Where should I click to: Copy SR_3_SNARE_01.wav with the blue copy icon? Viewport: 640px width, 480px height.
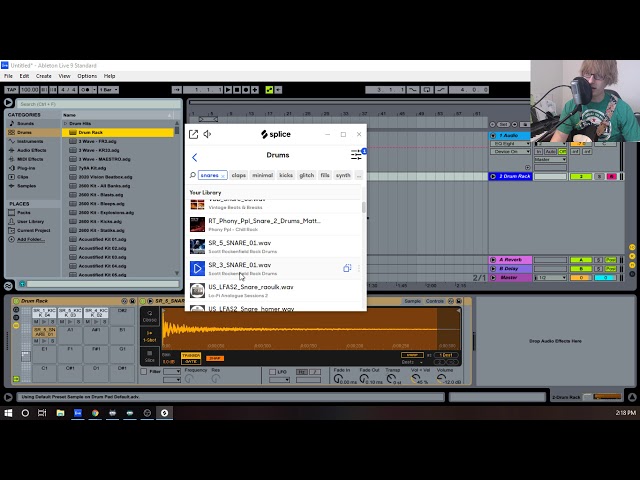pyautogui.click(x=347, y=268)
